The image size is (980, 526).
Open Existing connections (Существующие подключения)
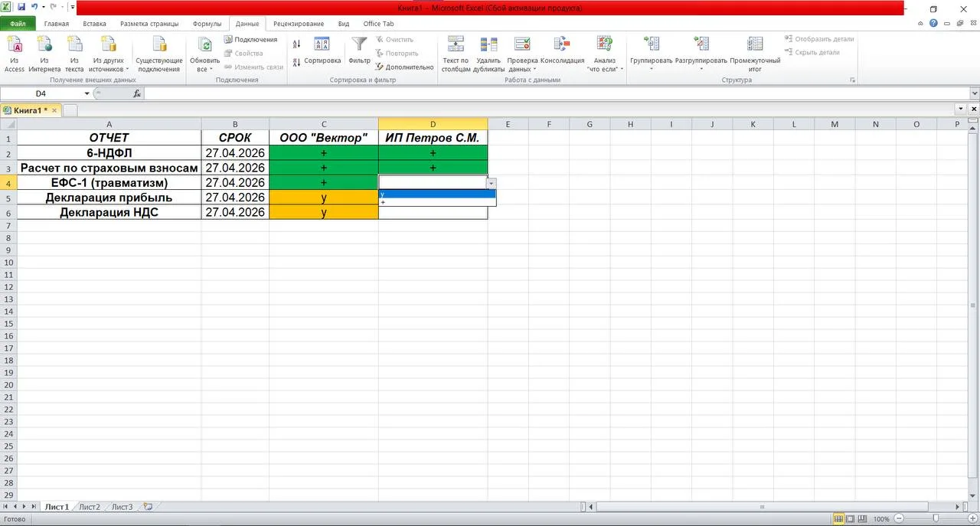click(159, 54)
